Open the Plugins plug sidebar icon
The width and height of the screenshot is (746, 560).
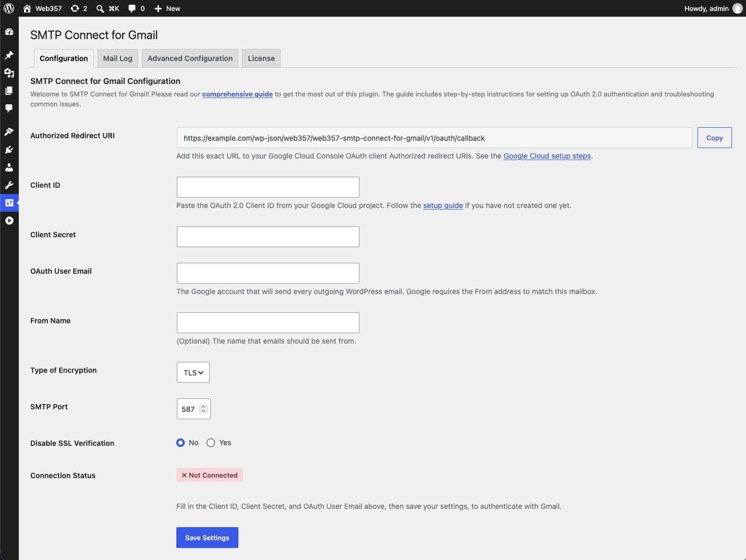(9, 150)
